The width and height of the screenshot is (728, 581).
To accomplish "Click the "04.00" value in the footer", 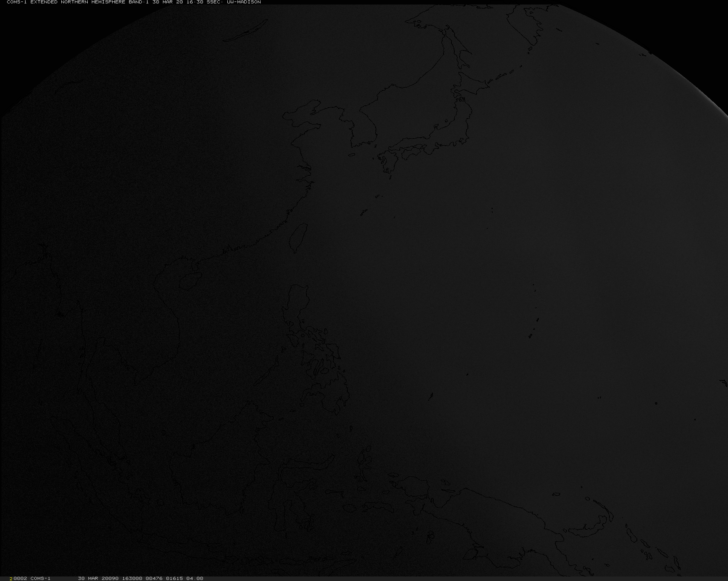I will [195, 578].
